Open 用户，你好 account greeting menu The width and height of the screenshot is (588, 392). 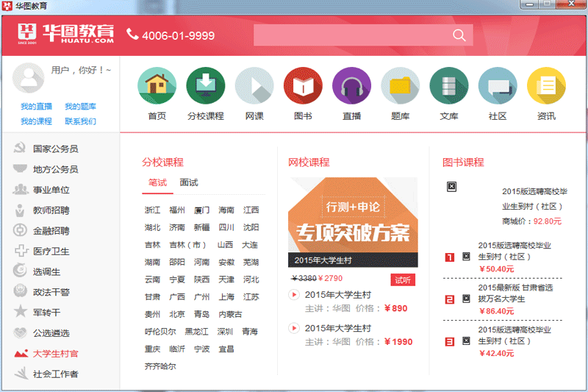[81, 70]
